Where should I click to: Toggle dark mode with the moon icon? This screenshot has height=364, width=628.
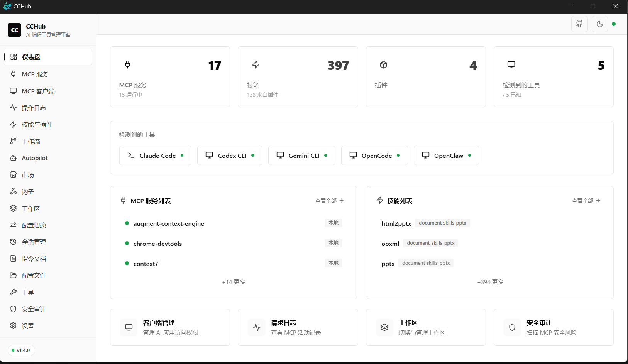click(599, 24)
